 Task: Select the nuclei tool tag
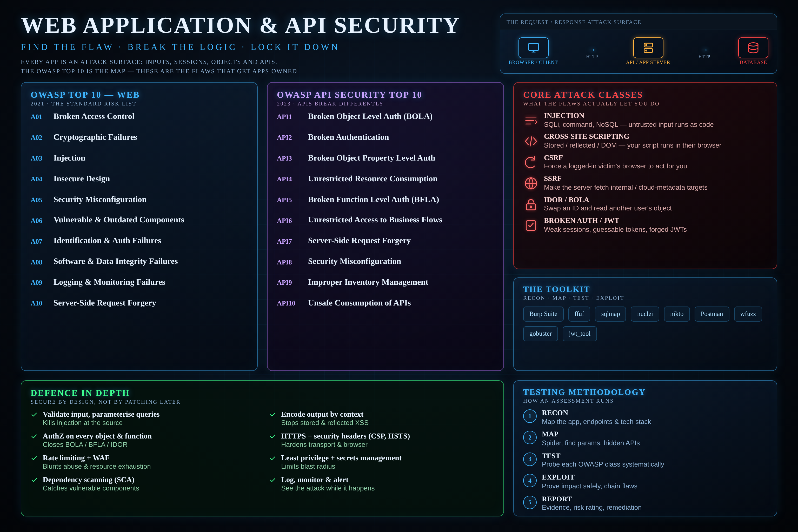click(x=645, y=314)
